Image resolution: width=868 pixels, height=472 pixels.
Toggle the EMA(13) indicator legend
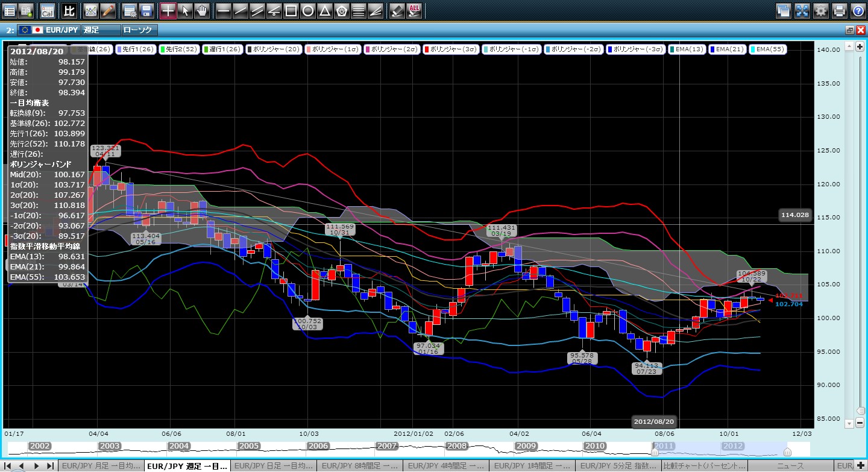[x=688, y=49]
